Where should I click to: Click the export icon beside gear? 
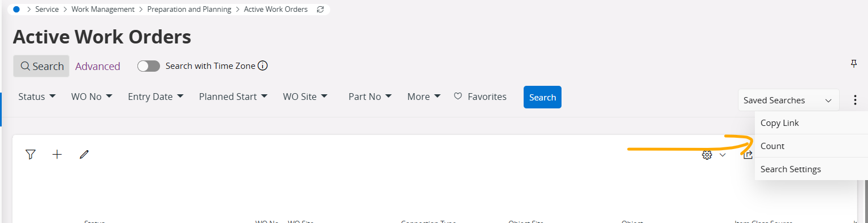pyautogui.click(x=748, y=155)
